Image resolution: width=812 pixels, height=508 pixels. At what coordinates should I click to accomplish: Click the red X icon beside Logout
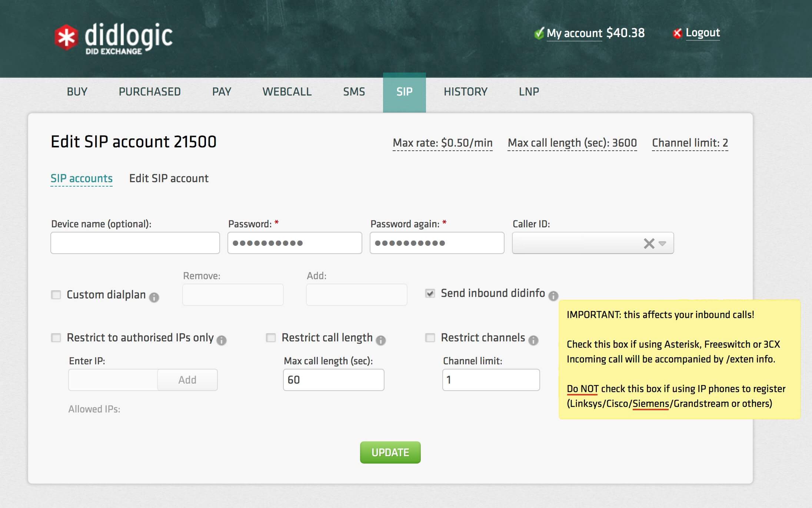(678, 34)
